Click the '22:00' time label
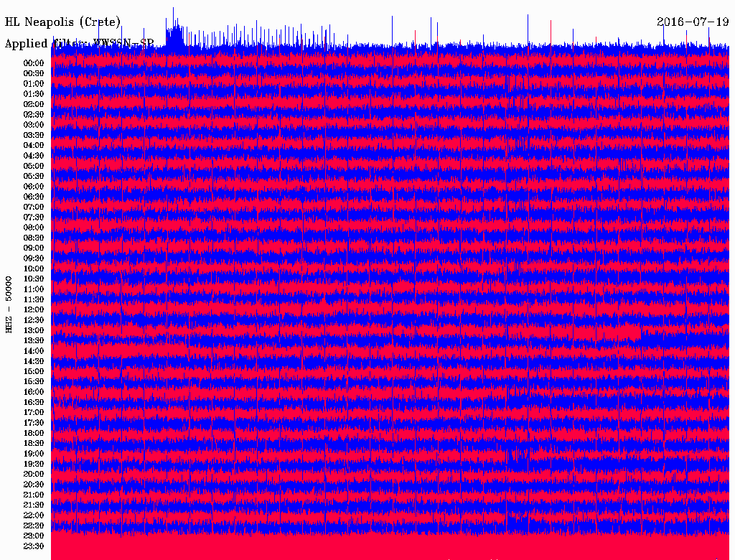Image resolution: width=735 pixels, height=560 pixels. (34, 515)
